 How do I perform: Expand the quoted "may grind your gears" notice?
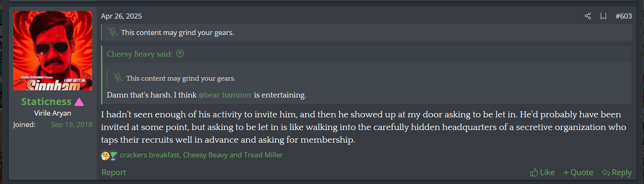[x=181, y=78]
